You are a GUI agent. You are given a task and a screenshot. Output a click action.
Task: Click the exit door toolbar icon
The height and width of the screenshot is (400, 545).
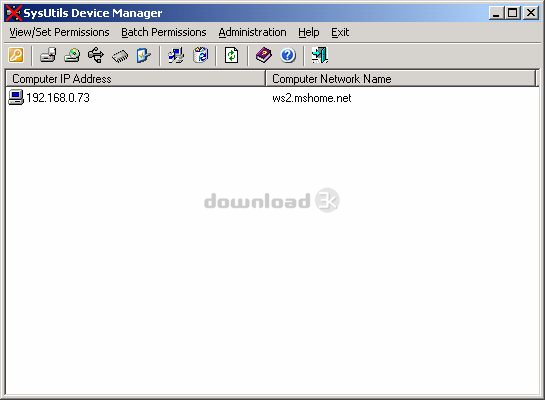[320, 55]
